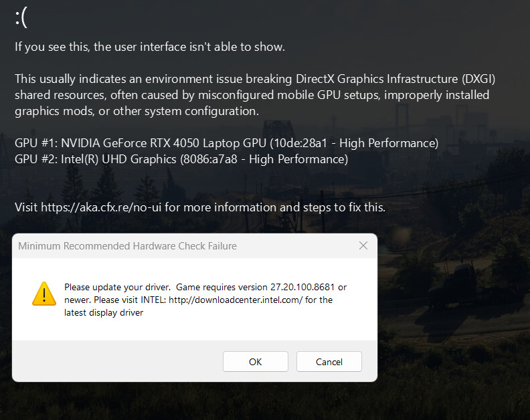This screenshot has width=530, height=420.
Task: Click OK in the hardware check dialog
Action: pos(255,362)
